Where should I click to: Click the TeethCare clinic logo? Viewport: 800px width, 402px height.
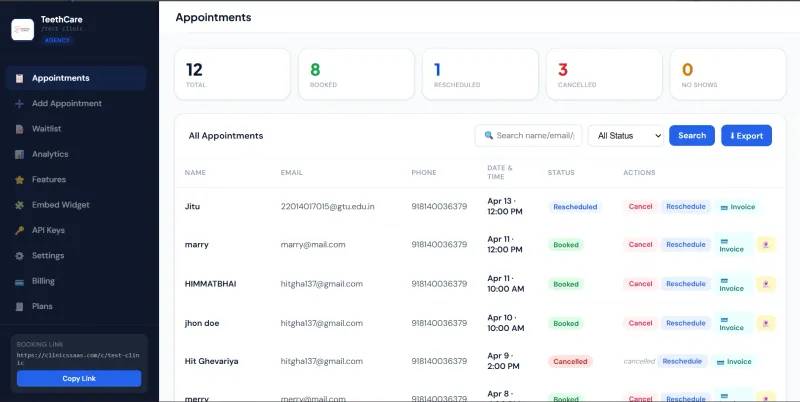[x=22, y=30]
